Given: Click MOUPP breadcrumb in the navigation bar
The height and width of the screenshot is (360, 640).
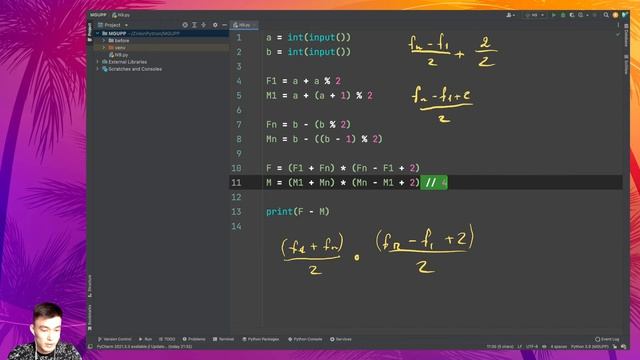Looking at the screenshot, I should point(98,15).
